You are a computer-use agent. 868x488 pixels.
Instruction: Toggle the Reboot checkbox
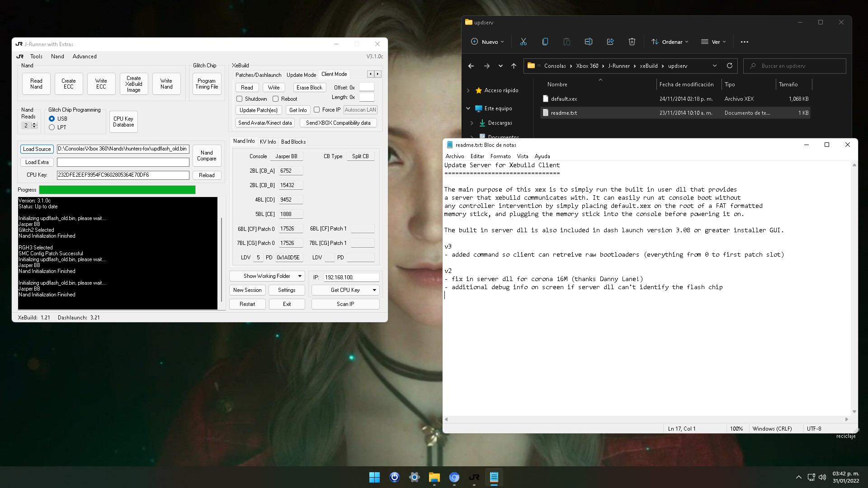pyautogui.click(x=275, y=99)
